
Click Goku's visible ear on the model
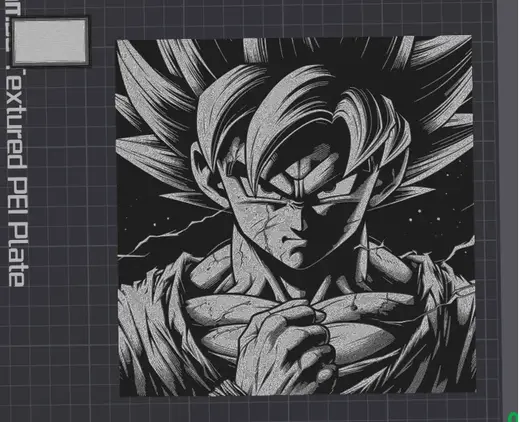click(x=203, y=170)
